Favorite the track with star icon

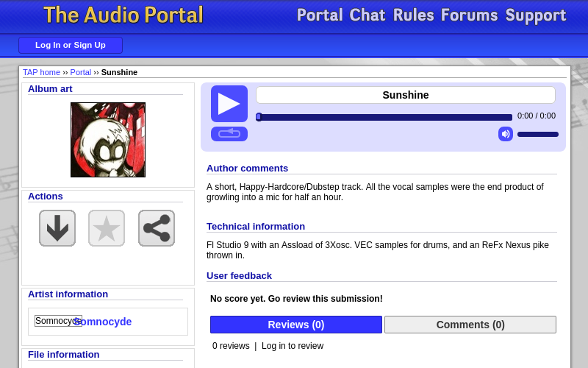(x=107, y=228)
